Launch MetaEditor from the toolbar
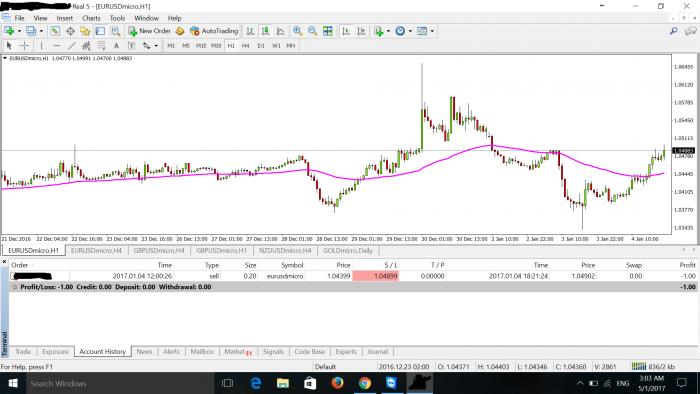 179,31
